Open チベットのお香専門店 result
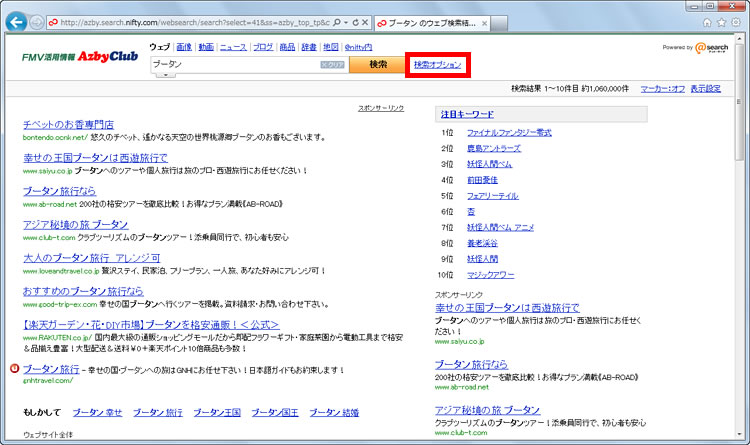The height and width of the screenshot is (445, 750). (x=68, y=124)
